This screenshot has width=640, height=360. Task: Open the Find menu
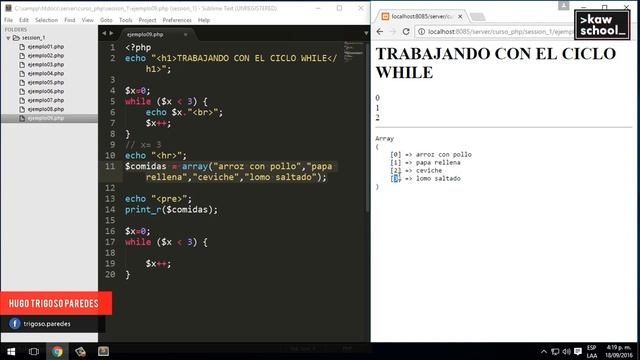pyautogui.click(x=69, y=20)
